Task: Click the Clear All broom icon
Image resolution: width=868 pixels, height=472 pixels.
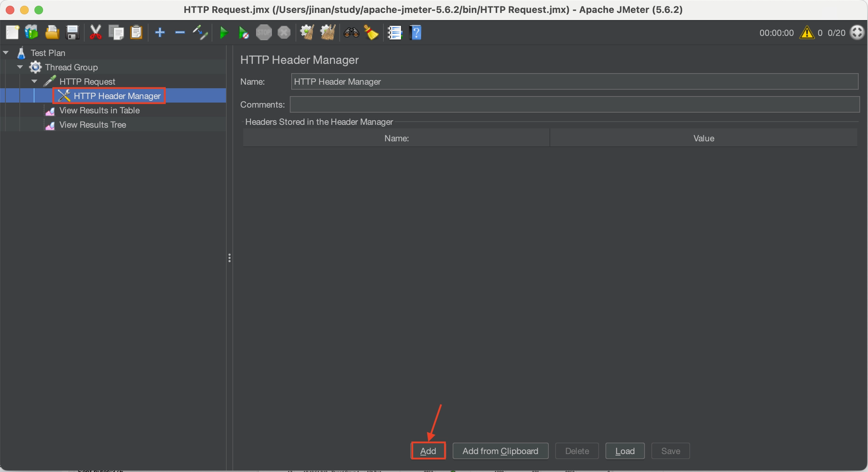Action: 327,33
